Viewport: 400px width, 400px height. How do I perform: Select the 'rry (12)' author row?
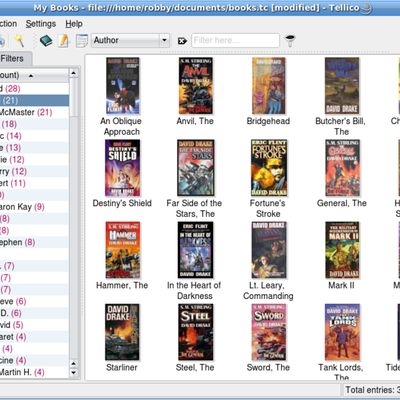pyautogui.click(x=34, y=171)
